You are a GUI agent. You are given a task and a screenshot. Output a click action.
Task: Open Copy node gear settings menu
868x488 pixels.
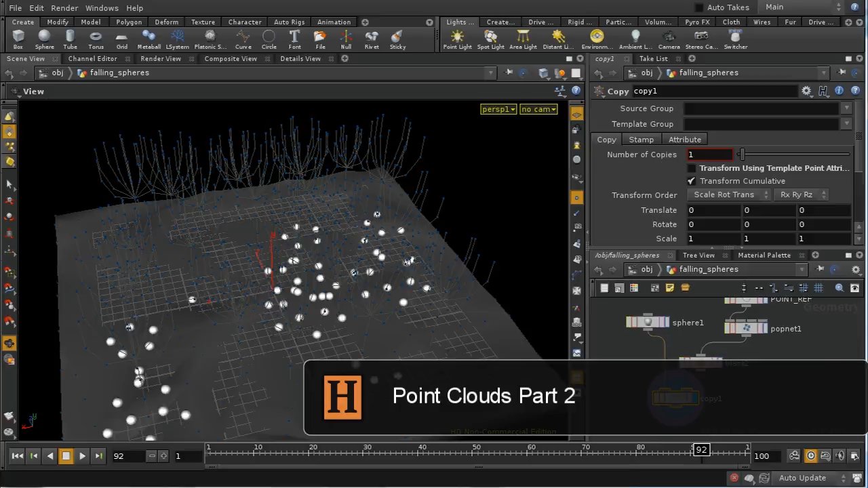[x=806, y=91]
